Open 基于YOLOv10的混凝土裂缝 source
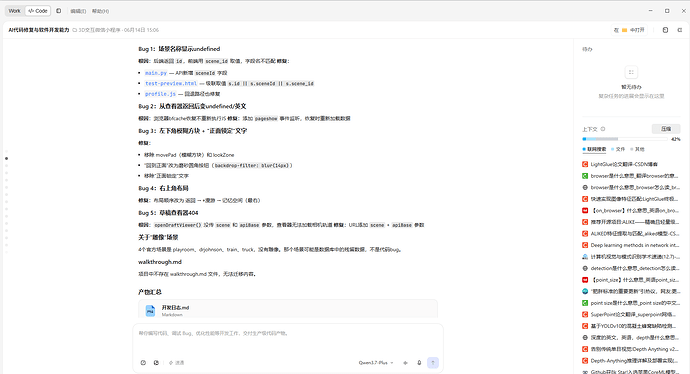The width and height of the screenshot is (690, 374). click(x=631, y=326)
